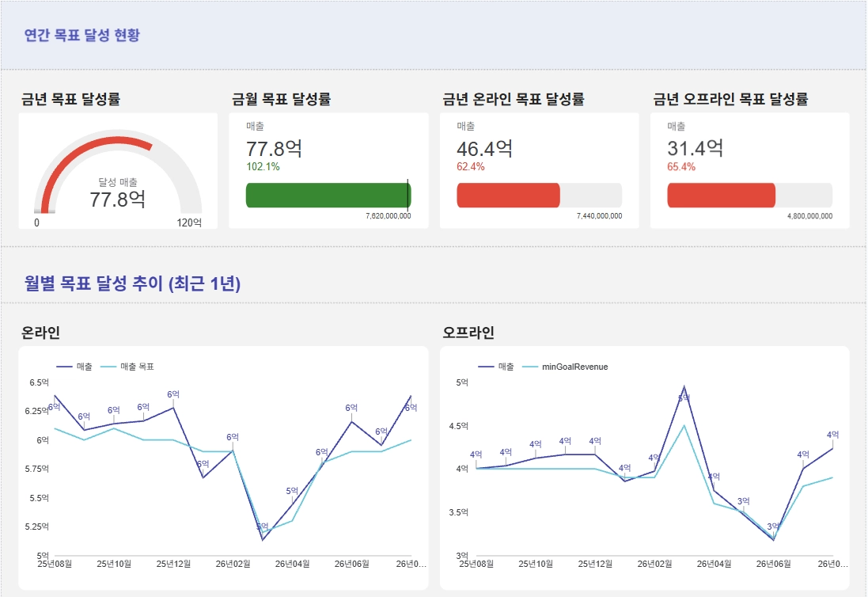This screenshot has height=597, width=868.
Task: Click the green progress bar in 금월 목표 달성률
Action: pos(328,195)
